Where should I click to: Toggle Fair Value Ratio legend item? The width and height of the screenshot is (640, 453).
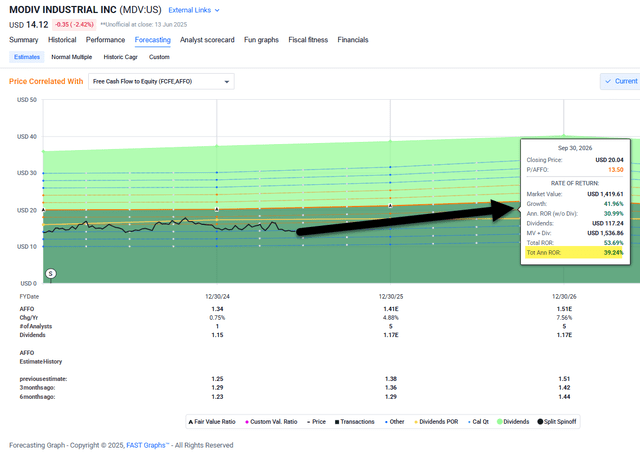pyautogui.click(x=212, y=422)
